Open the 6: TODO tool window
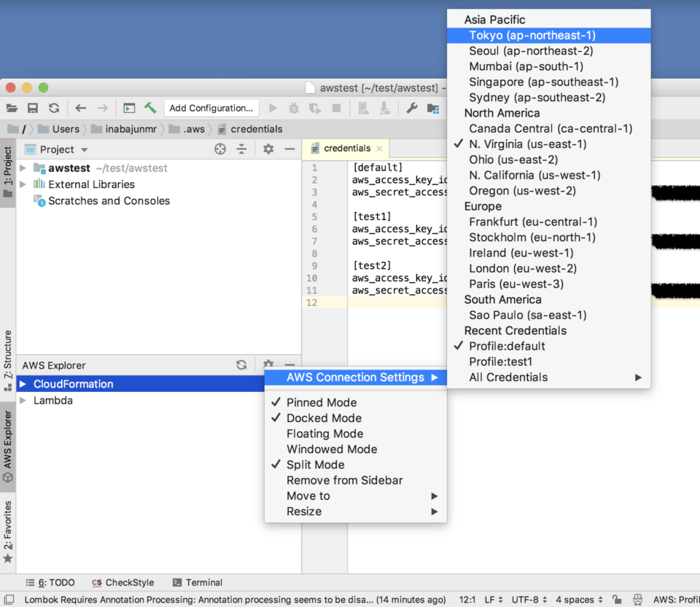Screen dimensions: 700x607 point(50,582)
